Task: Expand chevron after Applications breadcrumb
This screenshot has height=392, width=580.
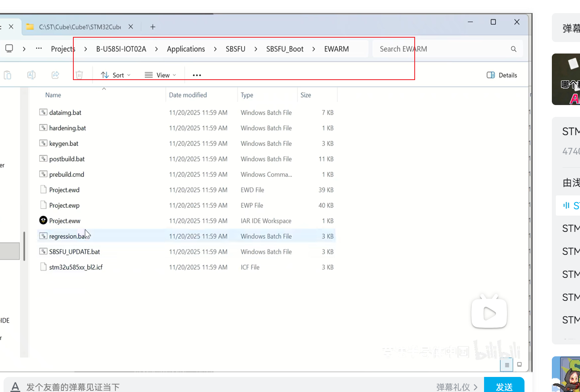Action: point(215,49)
